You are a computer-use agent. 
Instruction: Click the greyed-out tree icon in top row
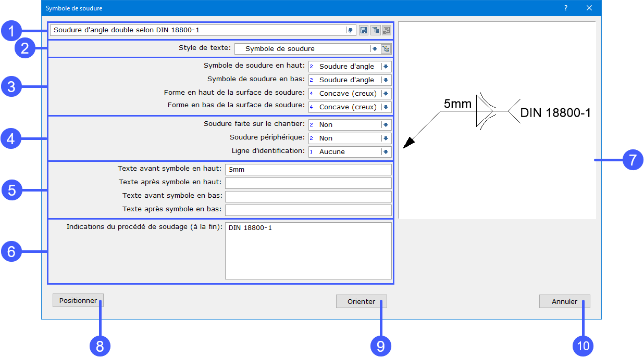click(x=386, y=30)
